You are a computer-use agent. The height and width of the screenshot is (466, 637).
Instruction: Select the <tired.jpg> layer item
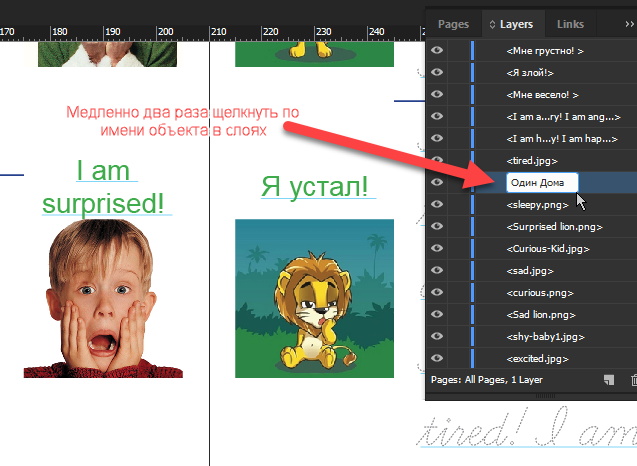coord(532,160)
